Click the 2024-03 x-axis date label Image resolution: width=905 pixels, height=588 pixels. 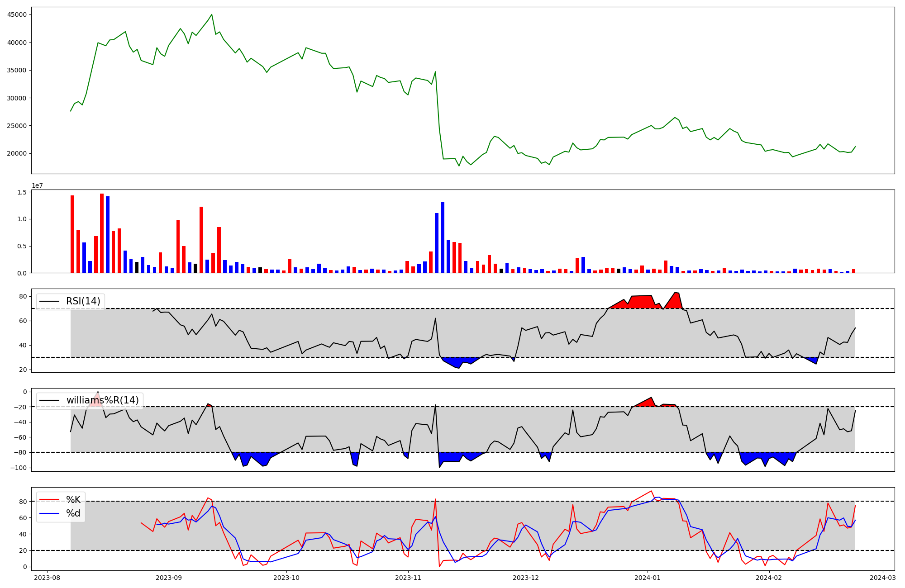[x=883, y=578]
